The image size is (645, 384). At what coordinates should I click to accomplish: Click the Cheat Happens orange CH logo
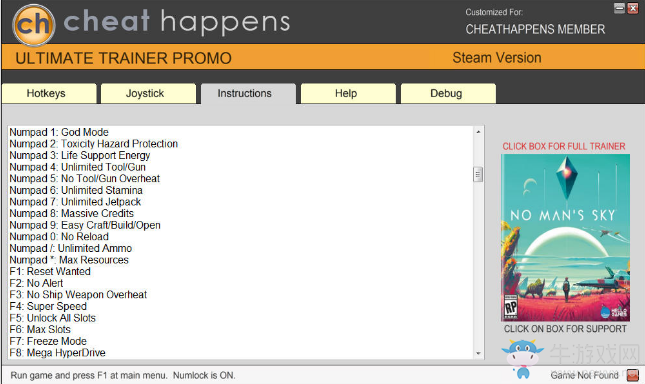click(34, 25)
